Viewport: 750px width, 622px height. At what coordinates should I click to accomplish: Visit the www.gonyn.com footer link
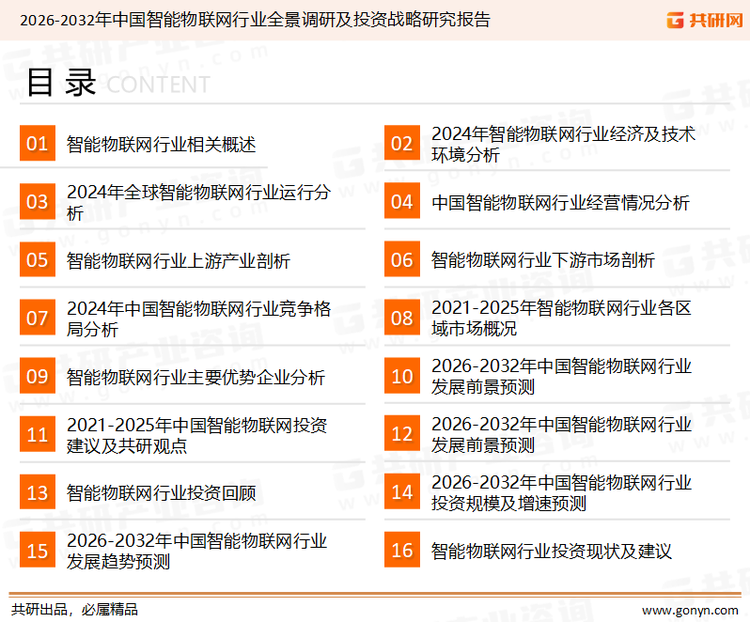point(690,611)
